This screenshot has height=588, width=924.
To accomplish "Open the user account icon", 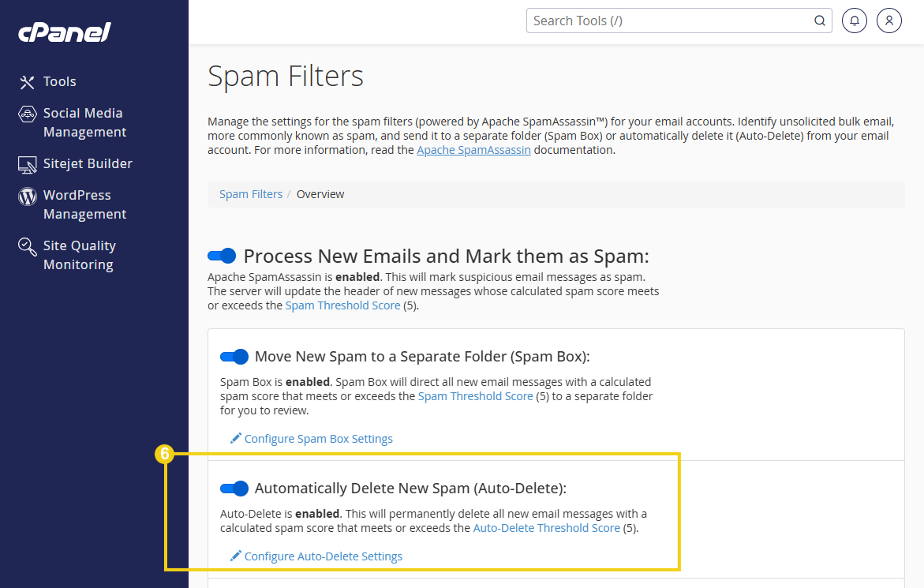I will pos(889,21).
